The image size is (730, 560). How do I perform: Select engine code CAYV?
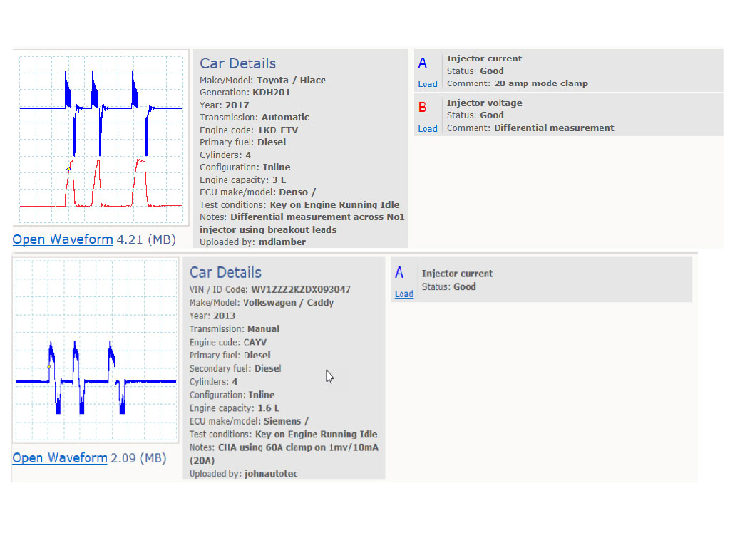tap(255, 342)
